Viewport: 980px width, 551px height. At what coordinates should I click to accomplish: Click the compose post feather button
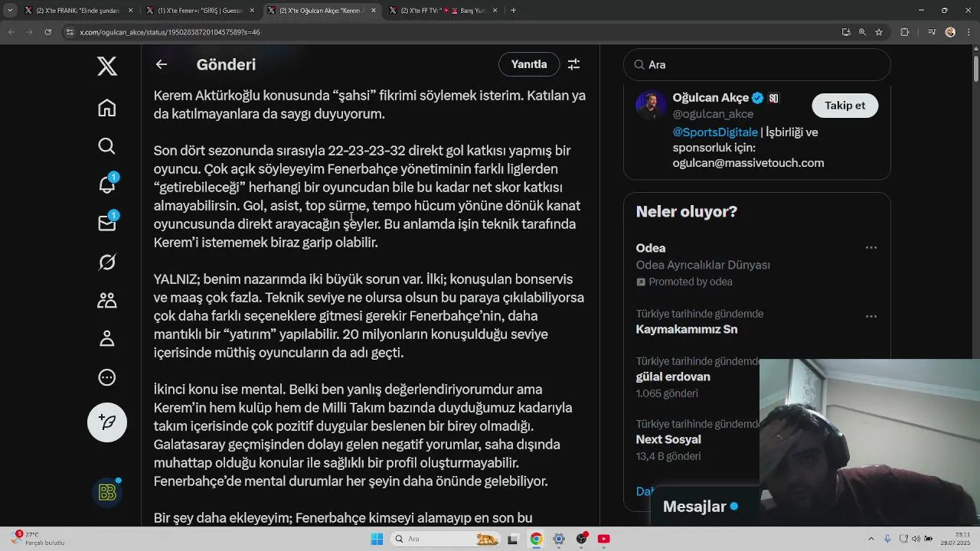pyautogui.click(x=107, y=422)
